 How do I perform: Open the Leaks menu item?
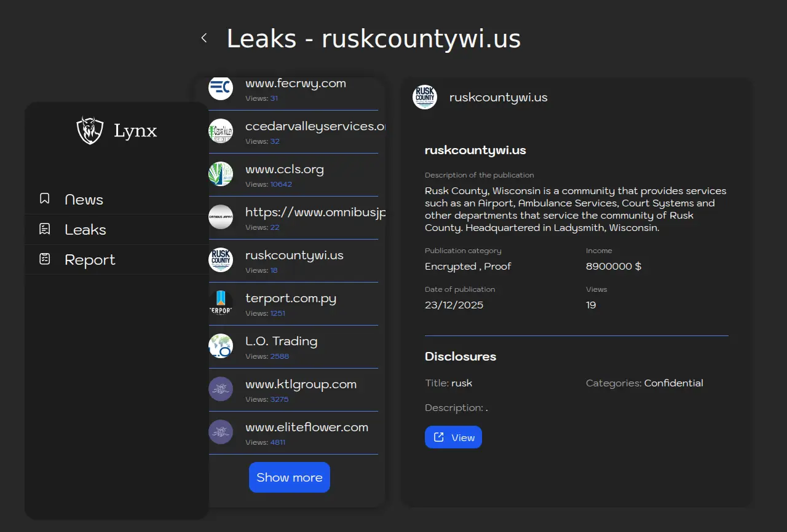pos(85,230)
